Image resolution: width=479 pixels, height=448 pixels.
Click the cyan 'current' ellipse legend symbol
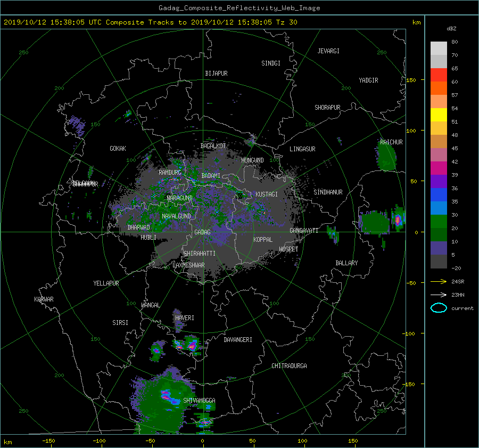[439, 308]
